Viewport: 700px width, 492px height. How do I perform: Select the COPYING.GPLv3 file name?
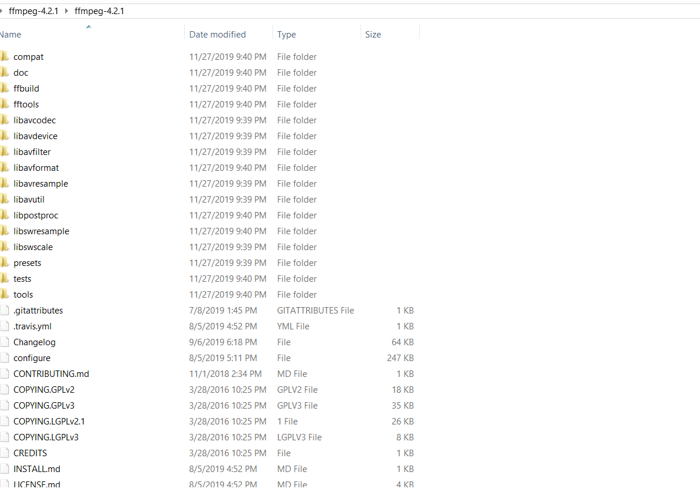click(x=44, y=406)
